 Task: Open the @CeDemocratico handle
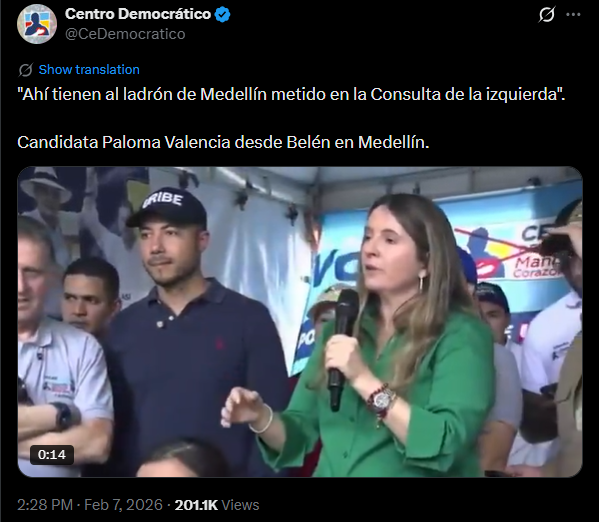125,34
